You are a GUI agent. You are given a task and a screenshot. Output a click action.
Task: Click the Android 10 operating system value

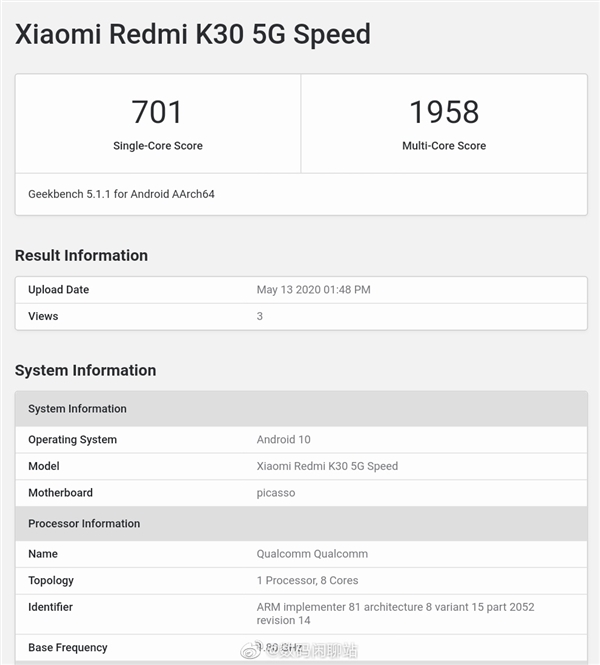coord(284,440)
